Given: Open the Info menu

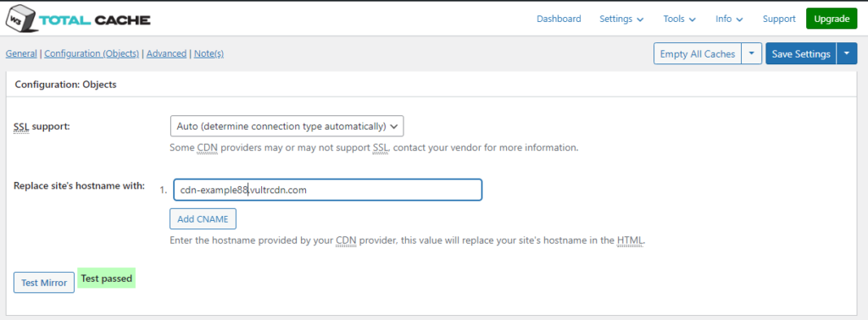Looking at the screenshot, I should [x=728, y=19].
